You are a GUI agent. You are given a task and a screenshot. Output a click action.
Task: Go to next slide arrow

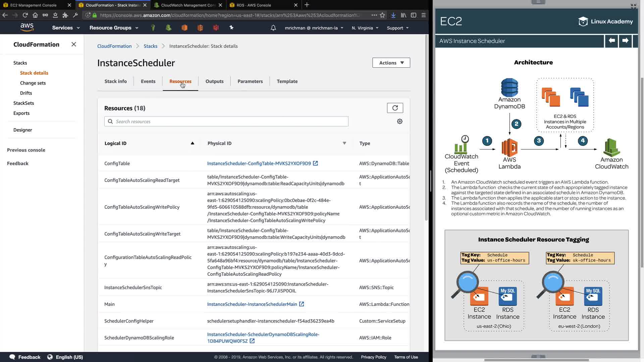tap(625, 41)
